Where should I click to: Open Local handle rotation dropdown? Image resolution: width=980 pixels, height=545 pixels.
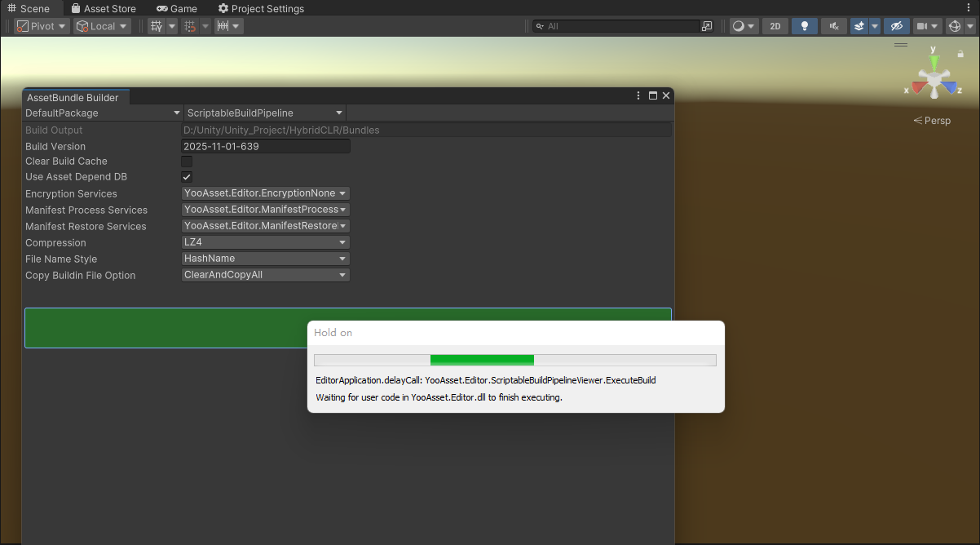102,26
